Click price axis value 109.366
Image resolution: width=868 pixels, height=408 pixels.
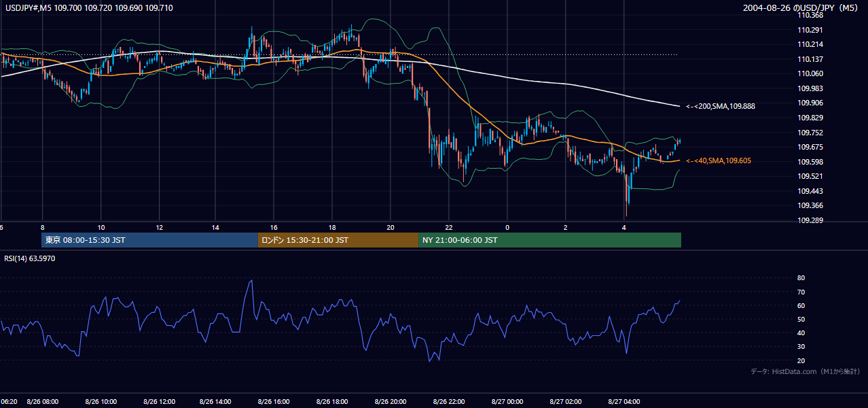pos(811,205)
